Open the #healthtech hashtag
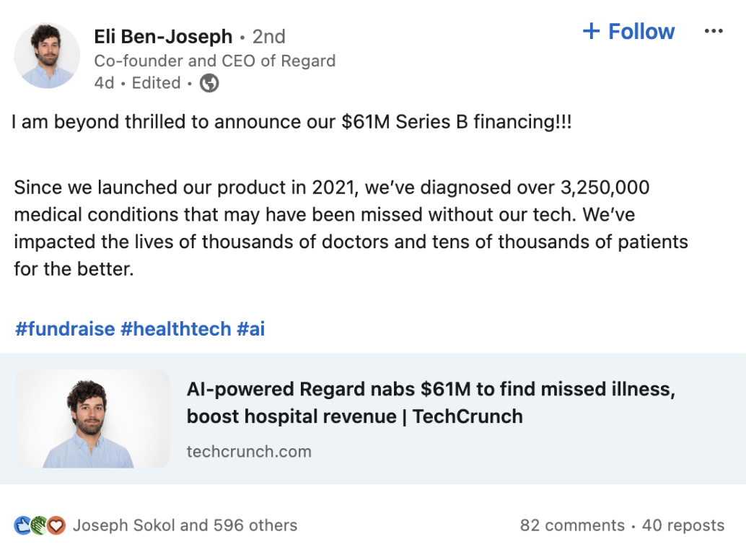 [176, 329]
